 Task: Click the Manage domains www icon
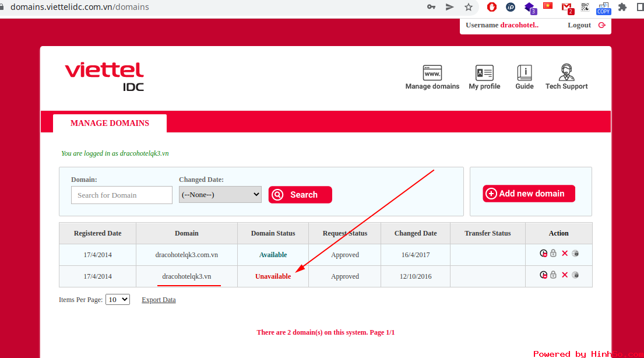432,73
